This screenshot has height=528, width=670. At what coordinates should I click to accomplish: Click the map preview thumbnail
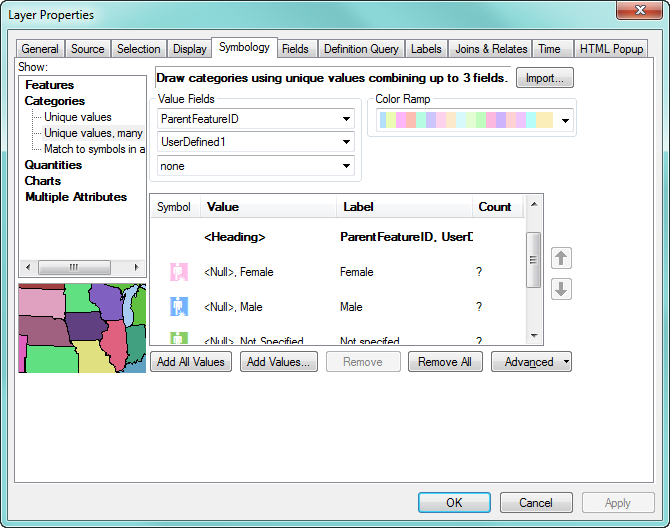[82, 328]
